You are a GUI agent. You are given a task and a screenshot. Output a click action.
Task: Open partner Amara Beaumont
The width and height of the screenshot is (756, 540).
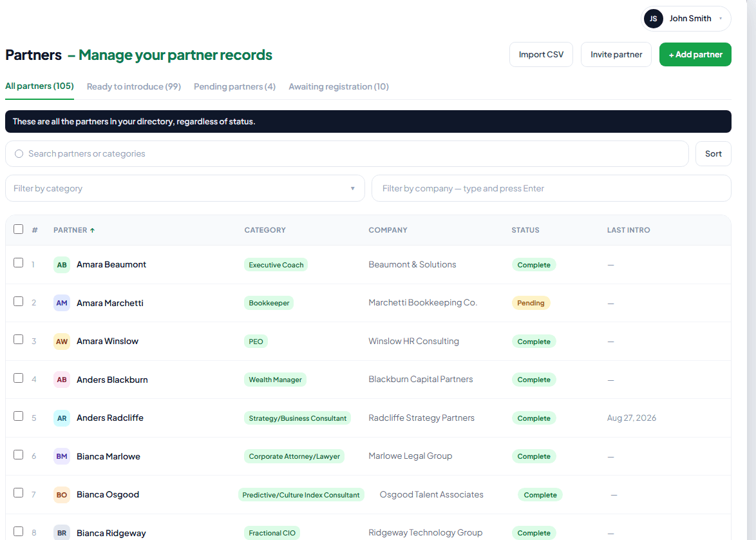111,264
